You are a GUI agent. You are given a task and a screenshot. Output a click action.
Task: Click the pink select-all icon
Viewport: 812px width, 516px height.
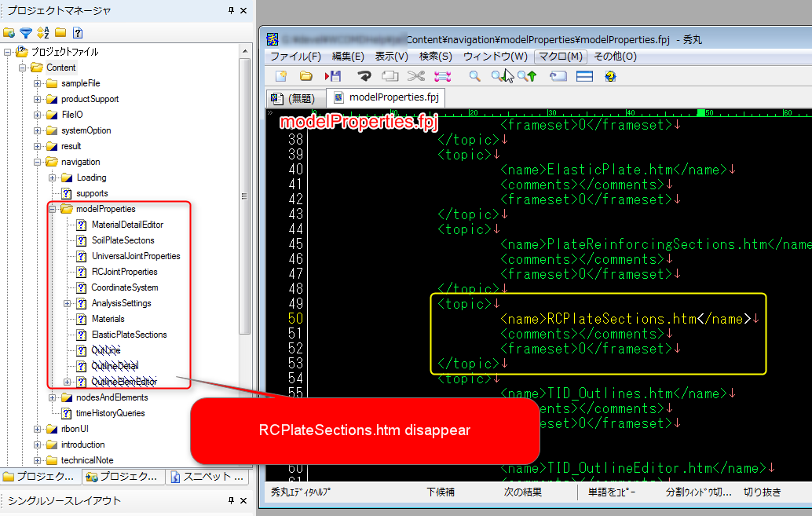(442, 76)
